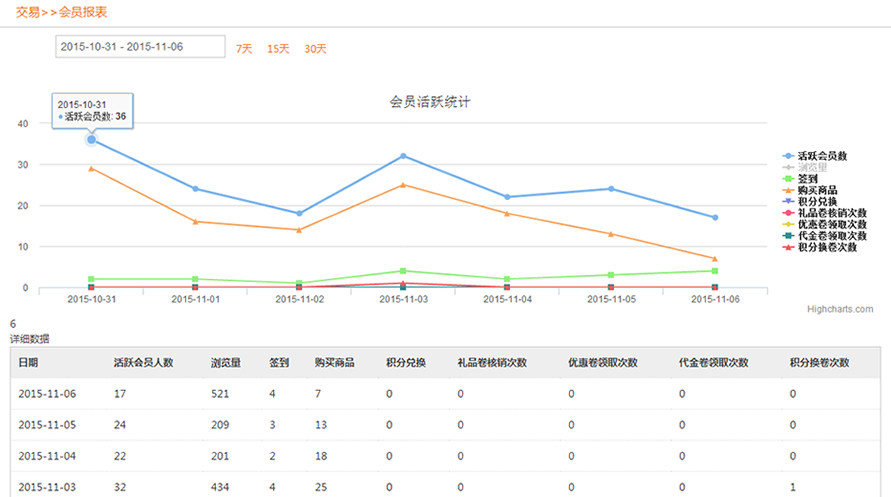Click the 交易 breadcrumb link

pyautogui.click(x=27, y=12)
